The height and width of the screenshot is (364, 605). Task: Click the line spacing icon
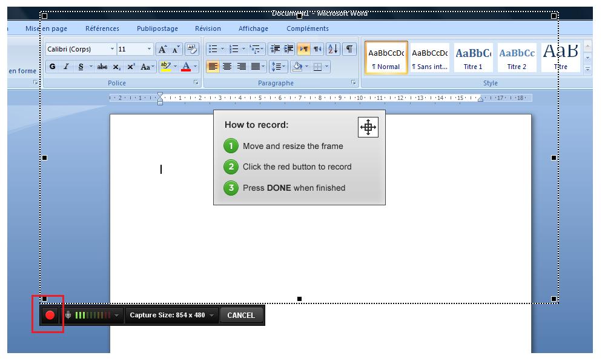[x=276, y=67]
